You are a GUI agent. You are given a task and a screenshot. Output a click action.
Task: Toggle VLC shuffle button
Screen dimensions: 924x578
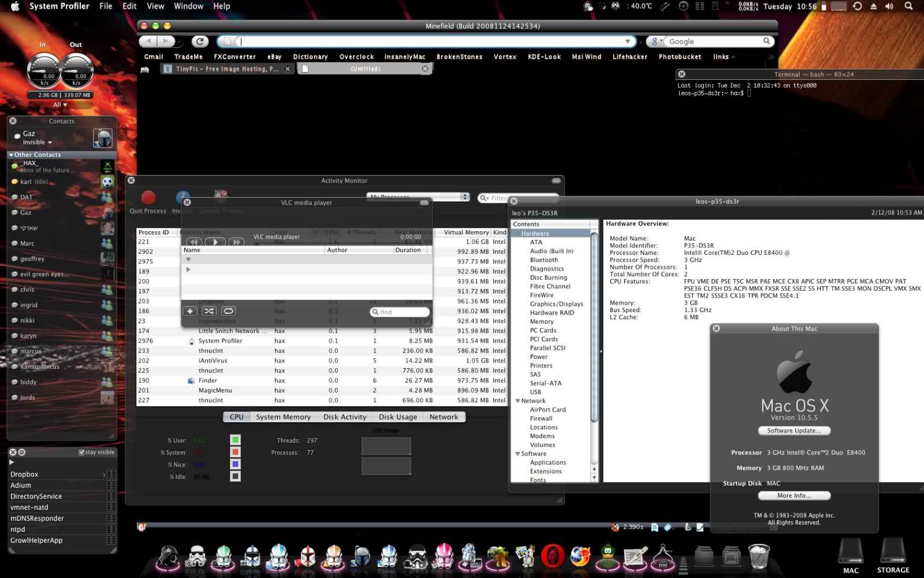tap(209, 311)
